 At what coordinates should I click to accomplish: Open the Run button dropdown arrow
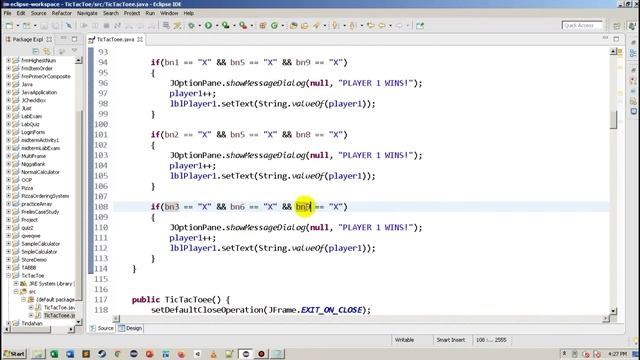[216, 26]
